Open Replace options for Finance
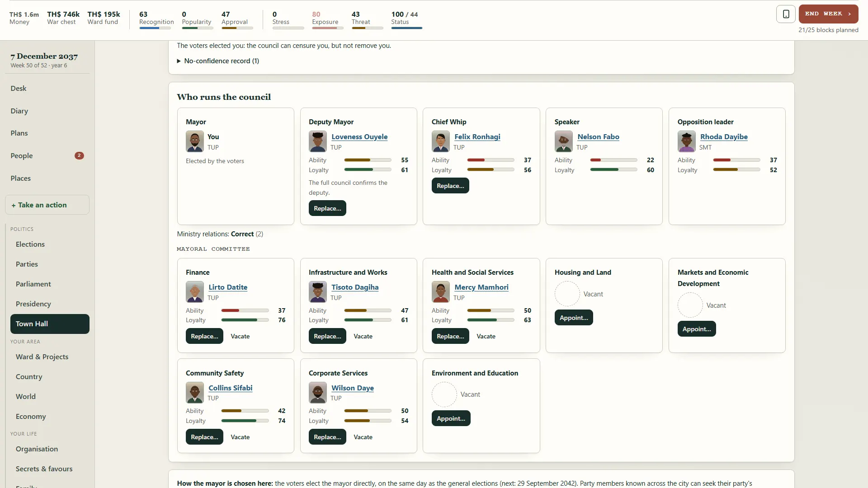 click(204, 336)
